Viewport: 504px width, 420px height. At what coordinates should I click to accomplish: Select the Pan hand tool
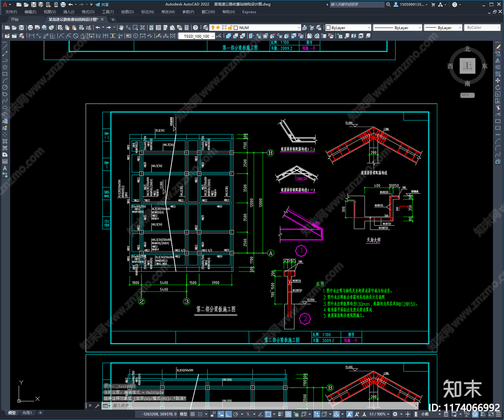click(121, 28)
